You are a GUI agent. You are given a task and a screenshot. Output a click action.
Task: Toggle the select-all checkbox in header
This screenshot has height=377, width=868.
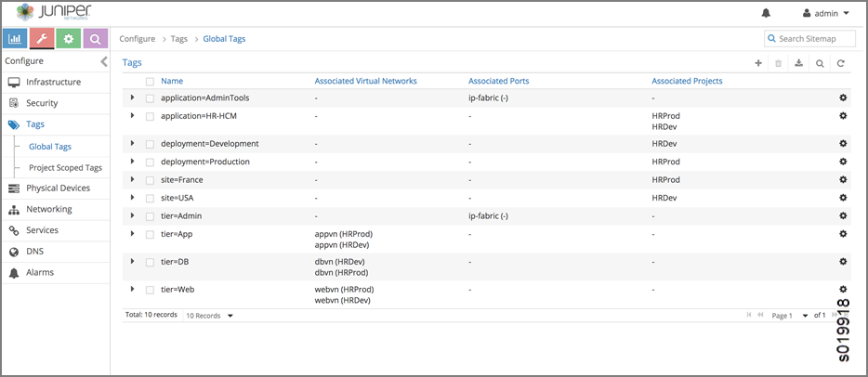tap(150, 82)
